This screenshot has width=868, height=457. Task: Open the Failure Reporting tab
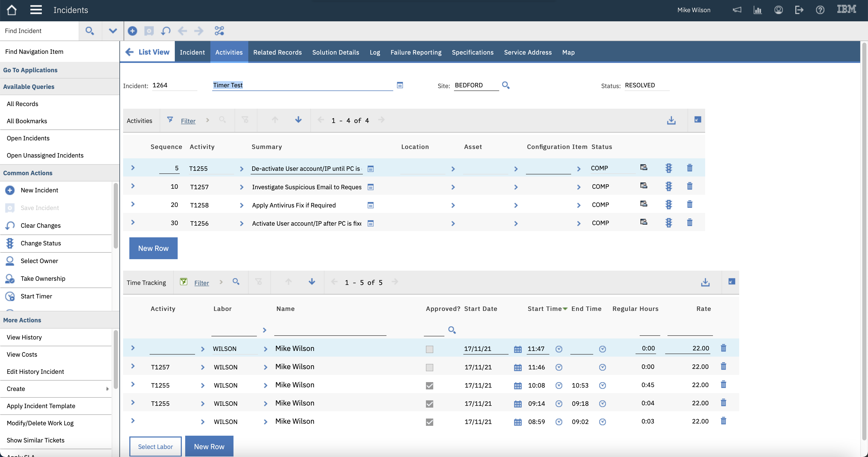pyautogui.click(x=416, y=52)
